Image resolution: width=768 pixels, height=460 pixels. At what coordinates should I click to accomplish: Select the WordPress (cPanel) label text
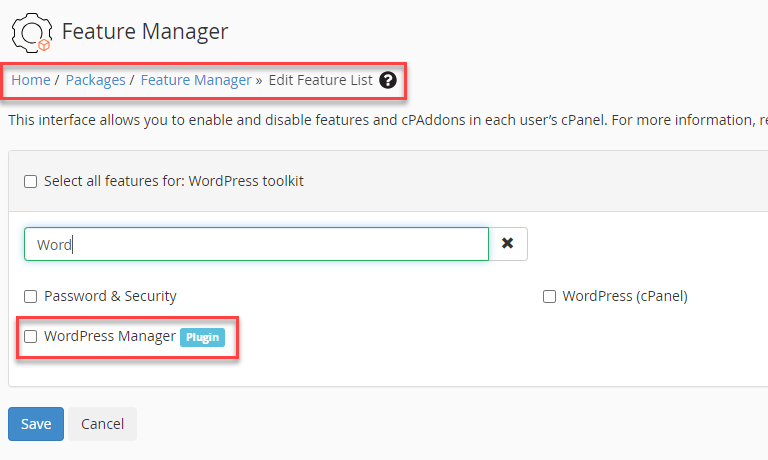[x=625, y=296]
